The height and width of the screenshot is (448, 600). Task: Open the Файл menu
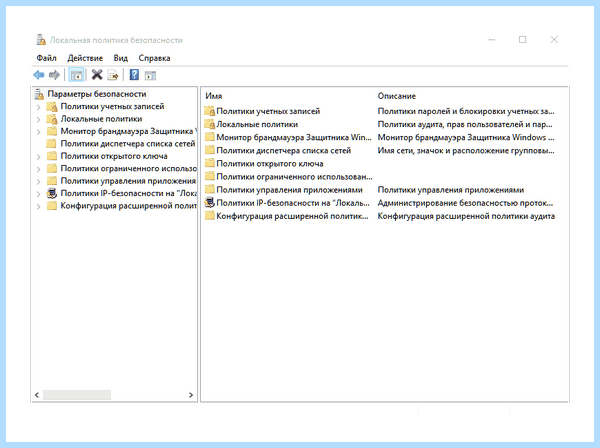[46, 58]
